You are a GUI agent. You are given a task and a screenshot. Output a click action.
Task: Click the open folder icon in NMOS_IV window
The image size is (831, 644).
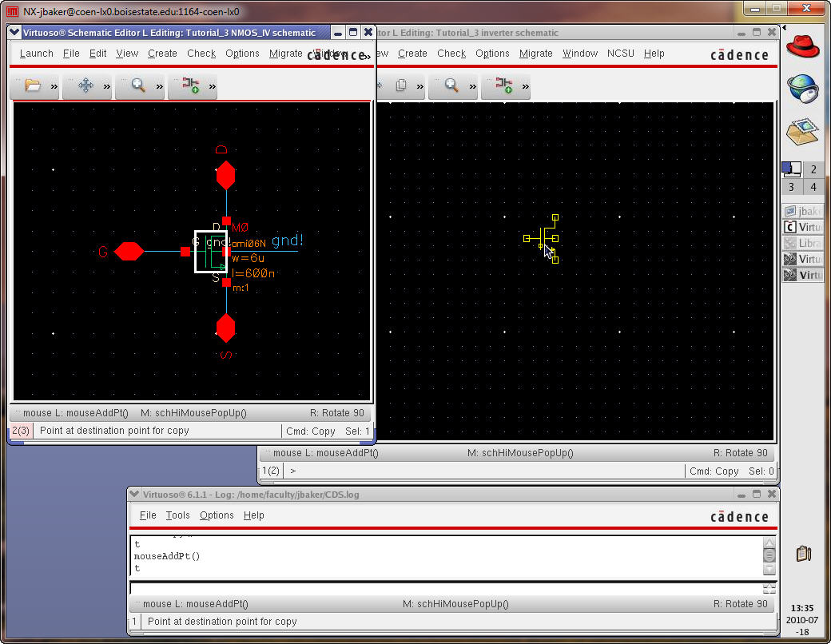click(32, 85)
